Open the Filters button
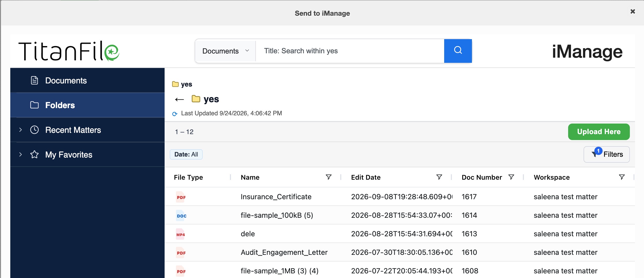Image resolution: width=644 pixels, height=278 pixels. pyautogui.click(x=606, y=154)
